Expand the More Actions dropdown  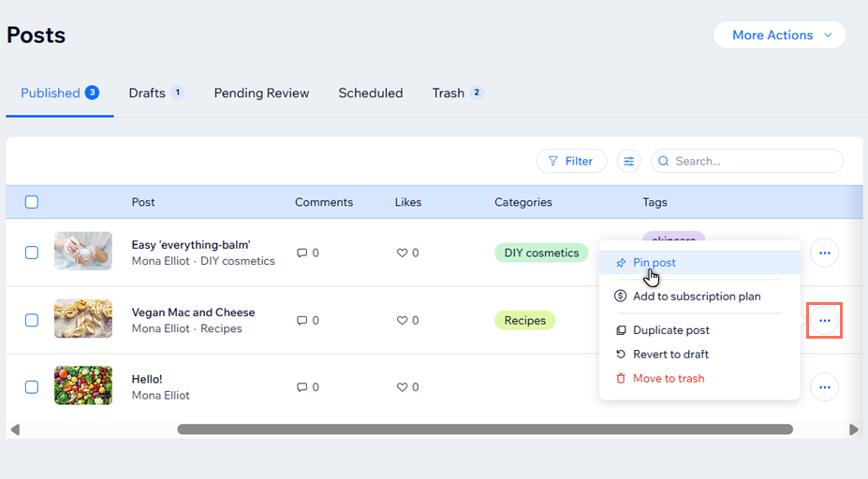[779, 35]
